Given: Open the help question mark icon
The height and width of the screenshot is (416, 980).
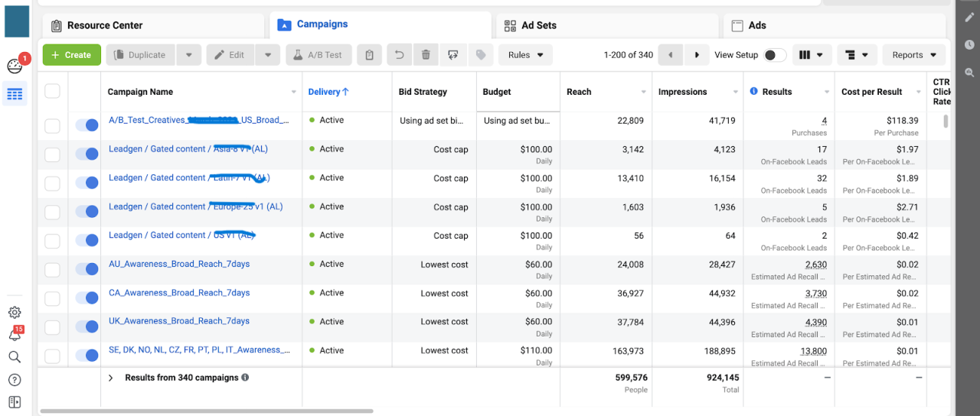Looking at the screenshot, I should coord(15,380).
